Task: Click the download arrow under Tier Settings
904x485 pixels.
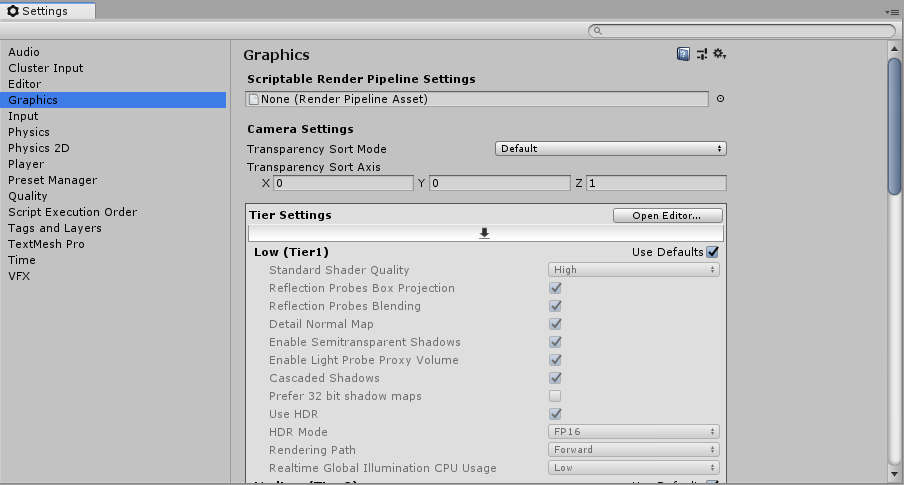Action: (484, 233)
